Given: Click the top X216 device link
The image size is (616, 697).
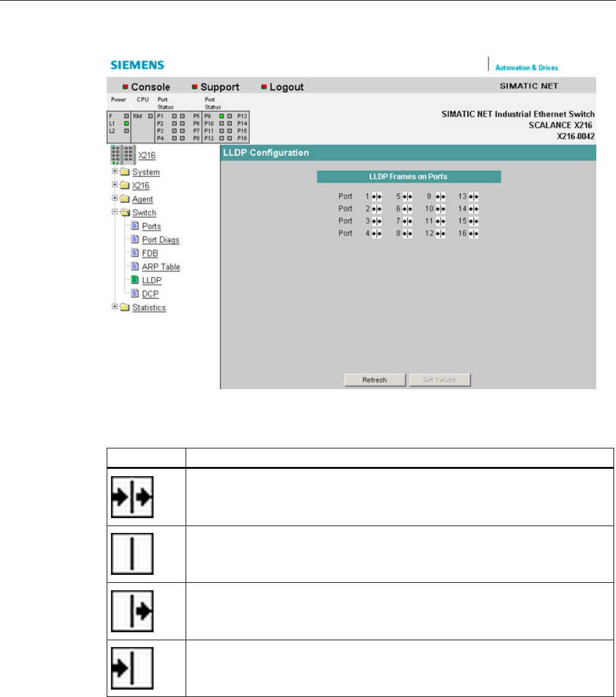Looking at the screenshot, I should (x=147, y=155).
